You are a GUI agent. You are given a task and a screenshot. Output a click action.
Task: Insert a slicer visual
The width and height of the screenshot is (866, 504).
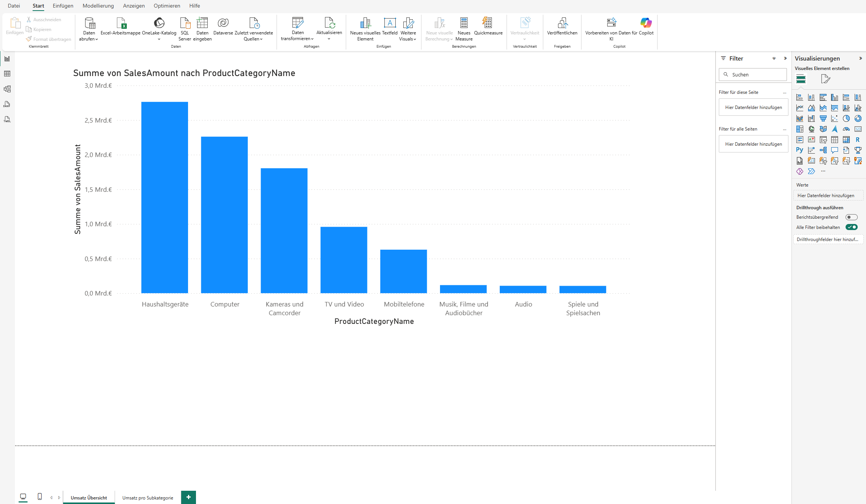coord(823,140)
